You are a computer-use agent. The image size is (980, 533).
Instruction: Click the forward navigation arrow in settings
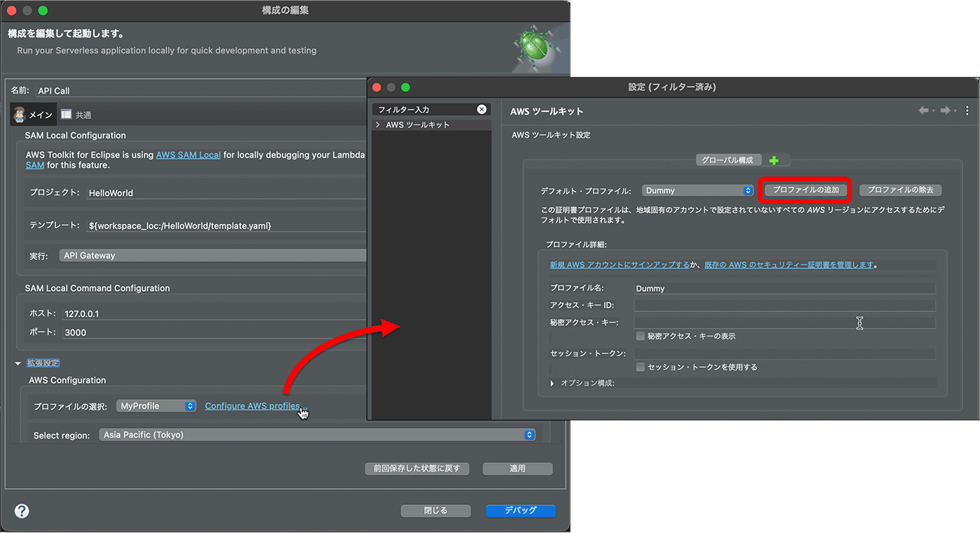(945, 111)
